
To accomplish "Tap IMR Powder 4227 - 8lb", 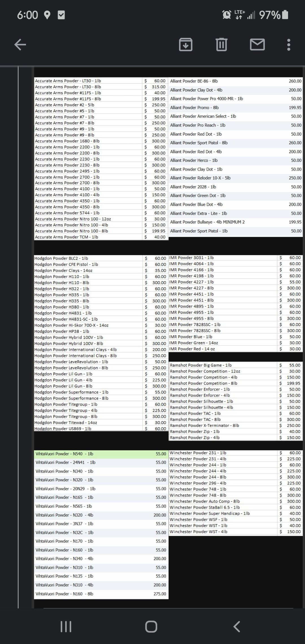I will (x=191, y=288).
